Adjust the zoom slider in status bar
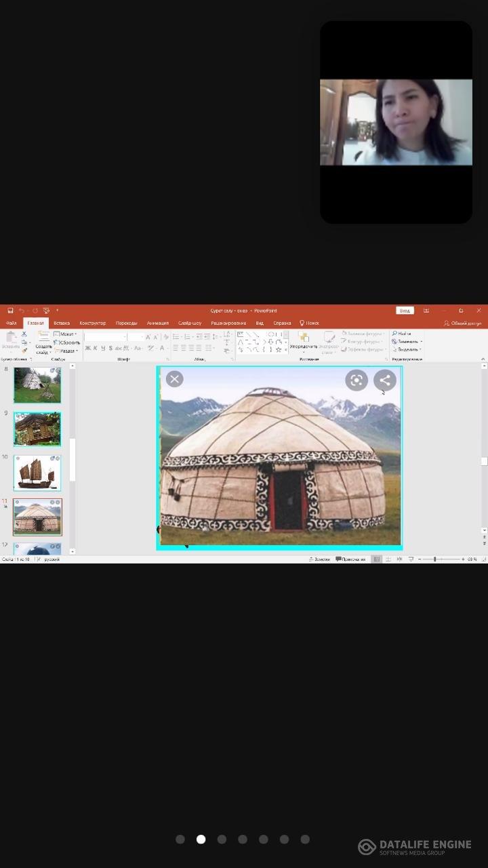This screenshot has width=488, height=868. [435, 559]
